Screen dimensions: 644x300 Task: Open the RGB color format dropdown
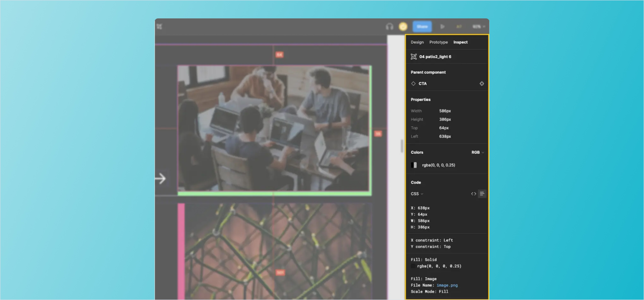[477, 152]
